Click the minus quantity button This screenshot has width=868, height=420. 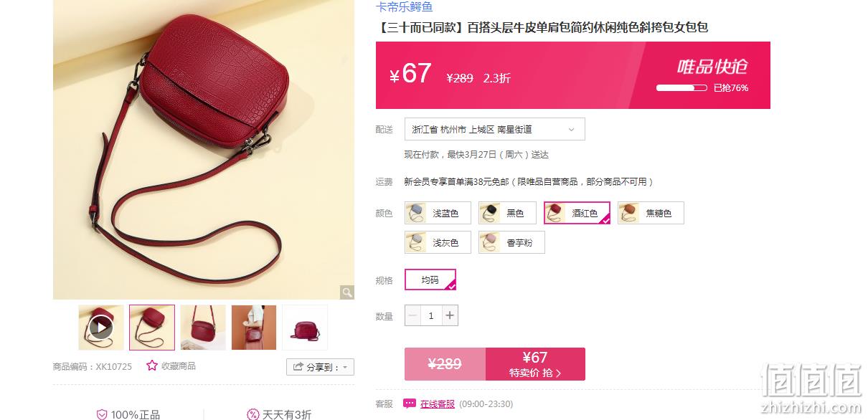[412, 315]
